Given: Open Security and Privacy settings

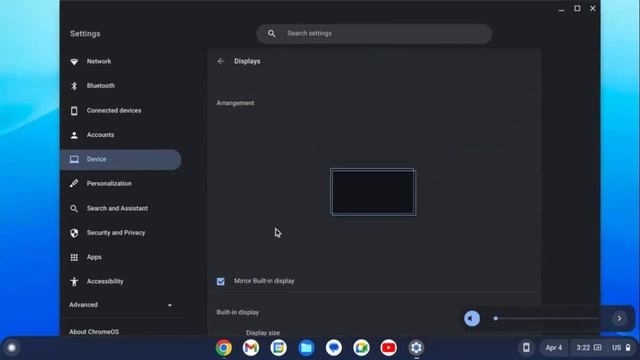Looking at the screenshot, I should pos(121,233).
